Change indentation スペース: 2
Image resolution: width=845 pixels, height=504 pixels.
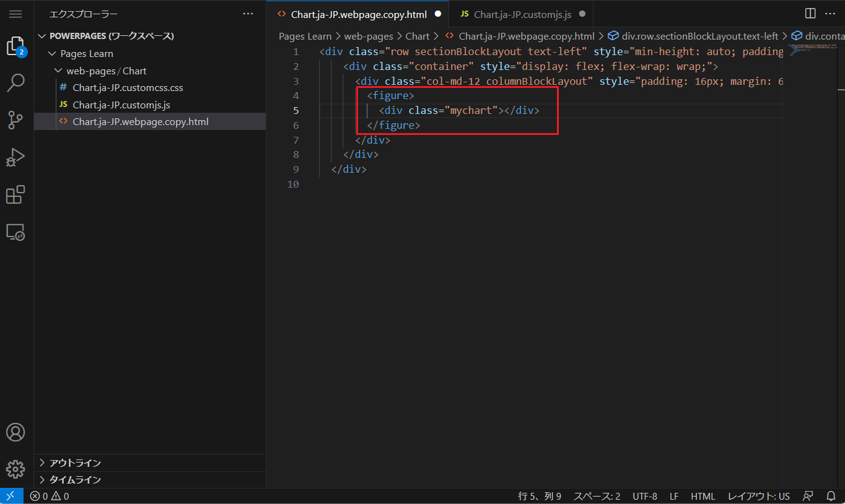pyautogui.click(x=597, y=496)
